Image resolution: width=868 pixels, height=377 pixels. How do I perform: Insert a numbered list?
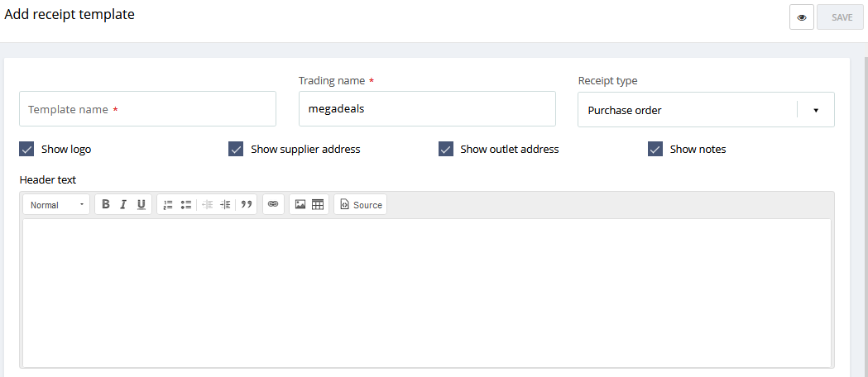[x=168, y=204]
